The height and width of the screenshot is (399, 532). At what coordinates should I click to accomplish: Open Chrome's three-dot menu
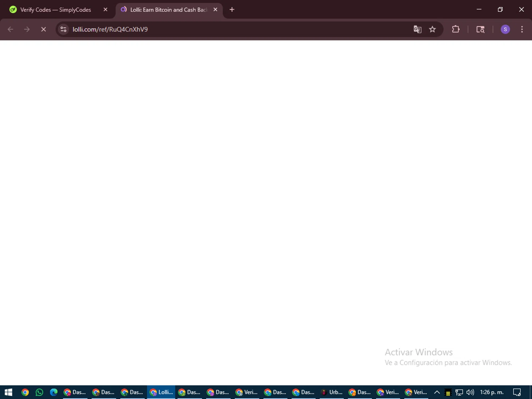(522, 29)
